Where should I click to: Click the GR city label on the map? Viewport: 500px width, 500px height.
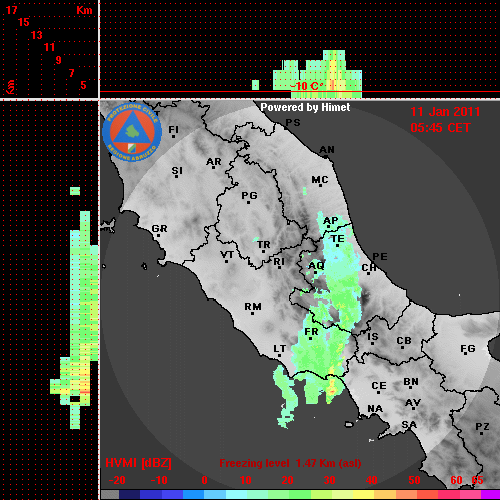(x=159, y=229)
